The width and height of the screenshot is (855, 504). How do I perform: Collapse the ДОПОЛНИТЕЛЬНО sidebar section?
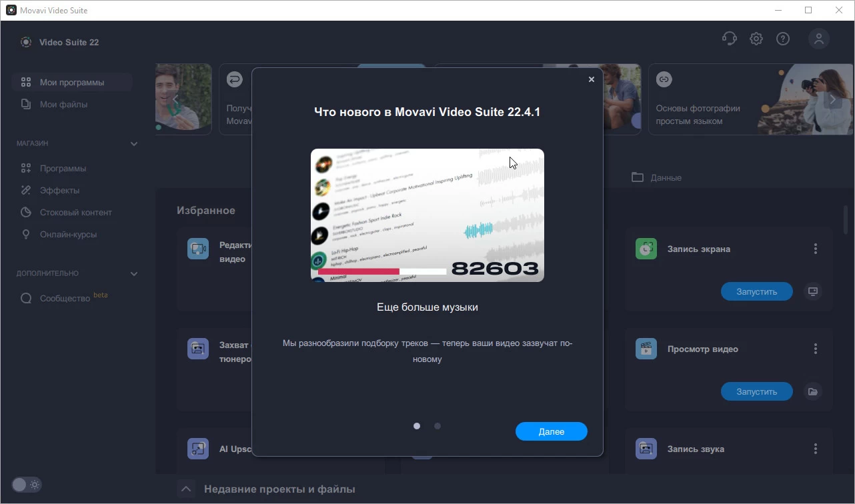[x=133, y=273]
